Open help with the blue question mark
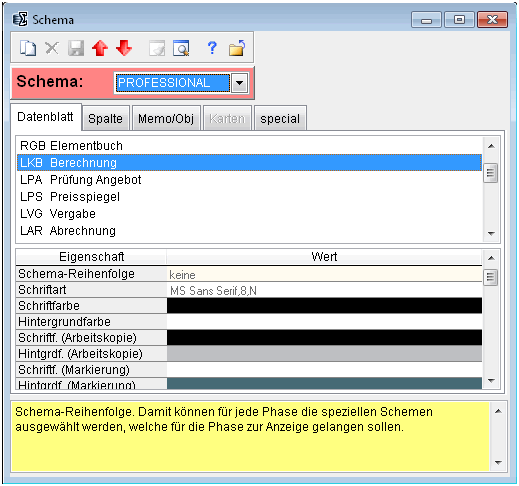 tap(212, 48)
